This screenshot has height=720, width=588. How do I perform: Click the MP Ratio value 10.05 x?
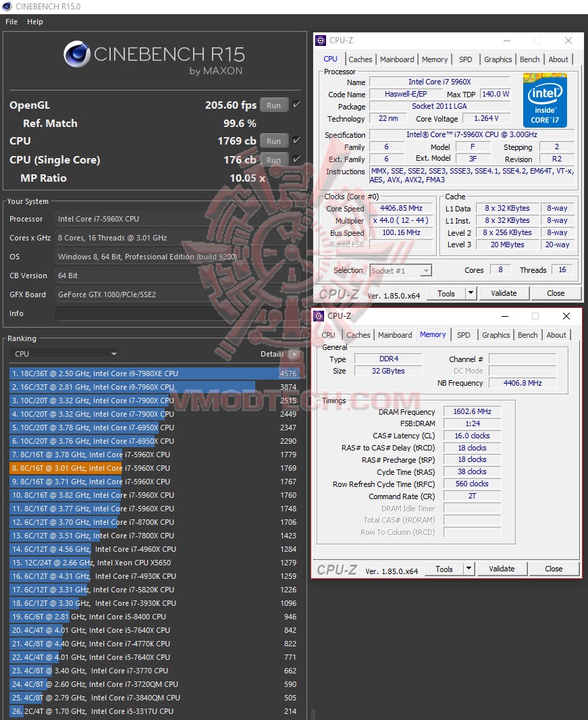point(247,178)
